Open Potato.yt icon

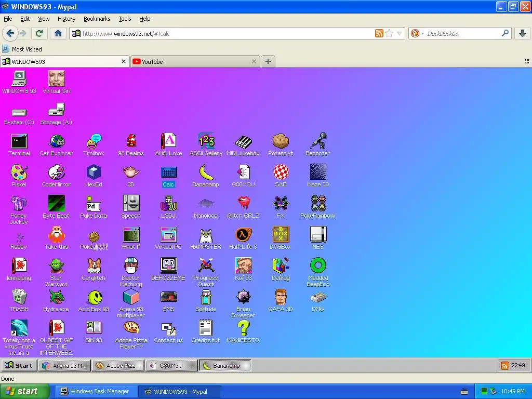tap(281, 145)
